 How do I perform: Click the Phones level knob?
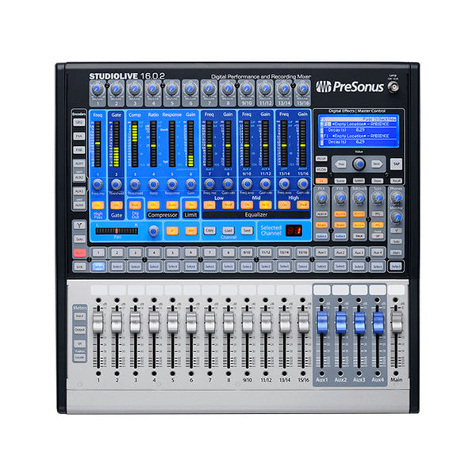(x=396, y=198)
